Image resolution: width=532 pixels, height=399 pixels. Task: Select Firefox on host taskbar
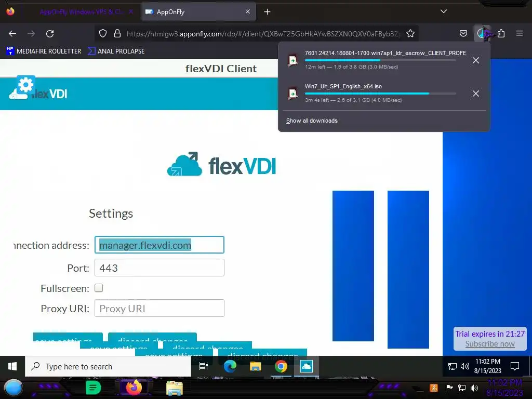pyautogui.click(x=134, y=388)
